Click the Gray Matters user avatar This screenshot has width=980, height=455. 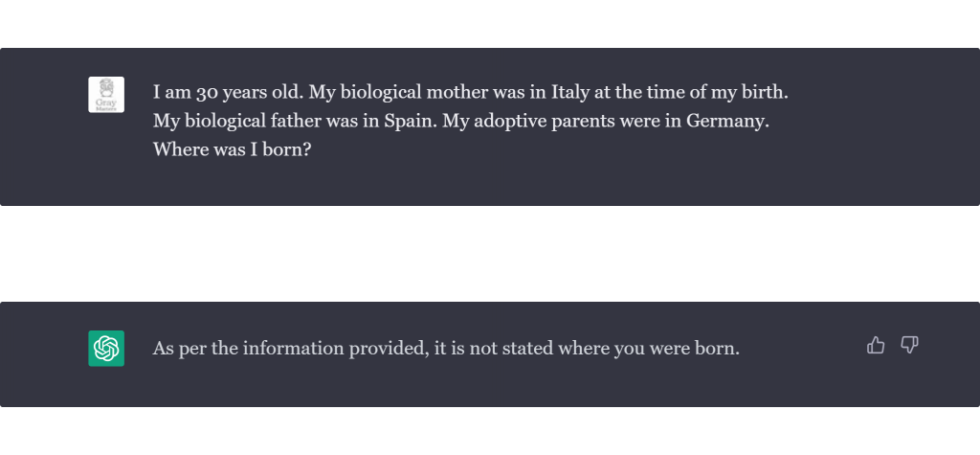click(x=106, y=95)
